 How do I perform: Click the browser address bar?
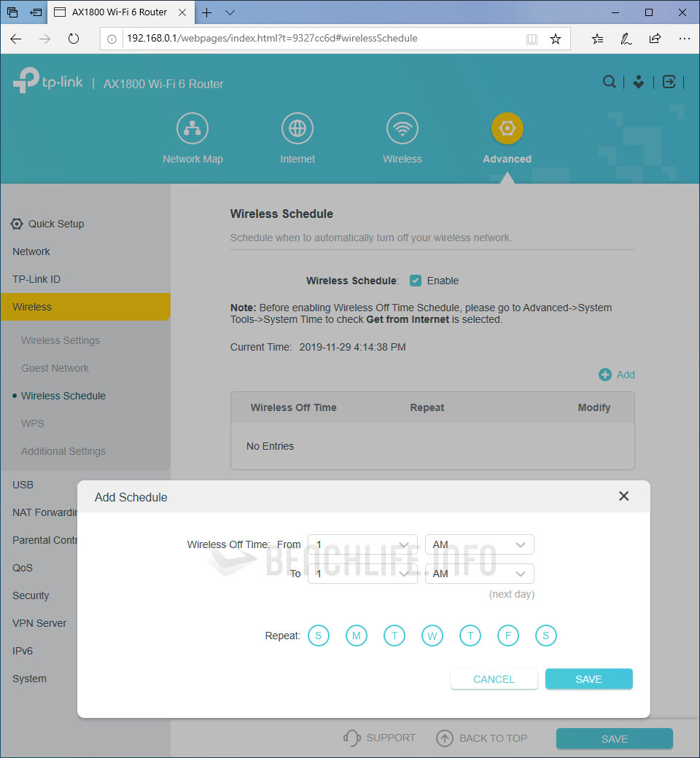coord(321,39)
